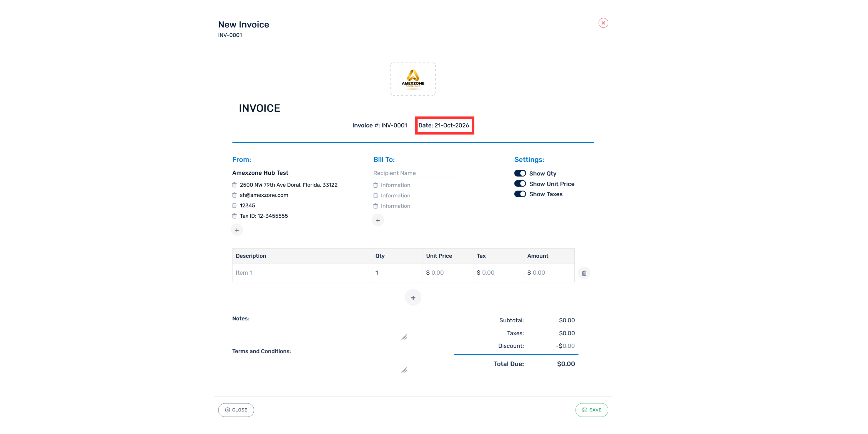Toggle the Show Unit Price switch
Viewport: 868px width, 434px height.
coord(520,184)
